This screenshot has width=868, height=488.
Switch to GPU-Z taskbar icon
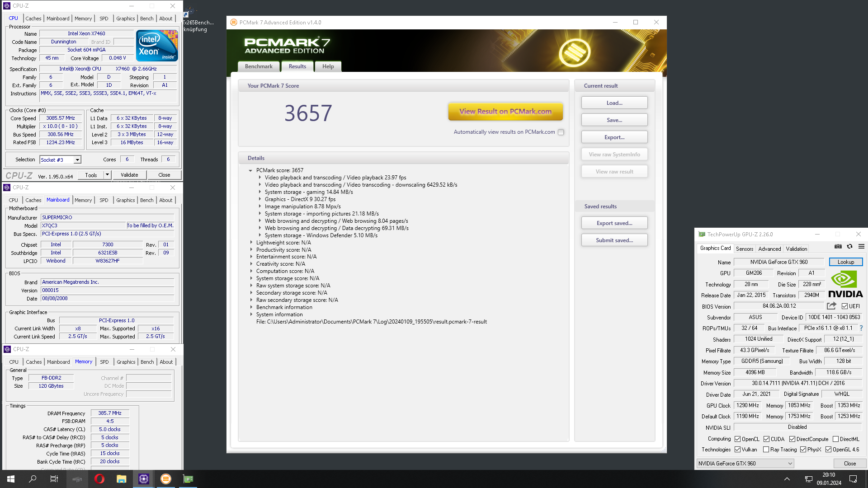coord(188,479)
